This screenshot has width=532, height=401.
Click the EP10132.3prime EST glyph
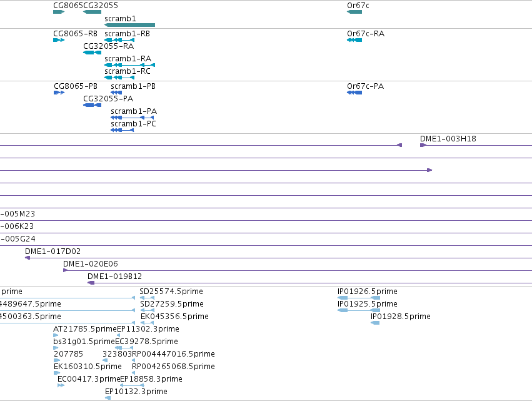pos(108,398)
